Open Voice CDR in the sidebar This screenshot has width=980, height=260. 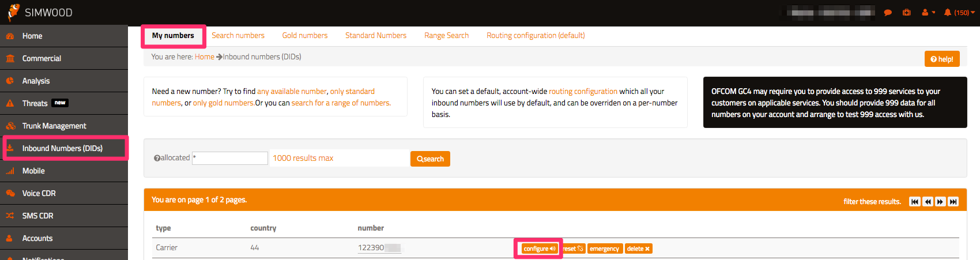coord(64,193)
